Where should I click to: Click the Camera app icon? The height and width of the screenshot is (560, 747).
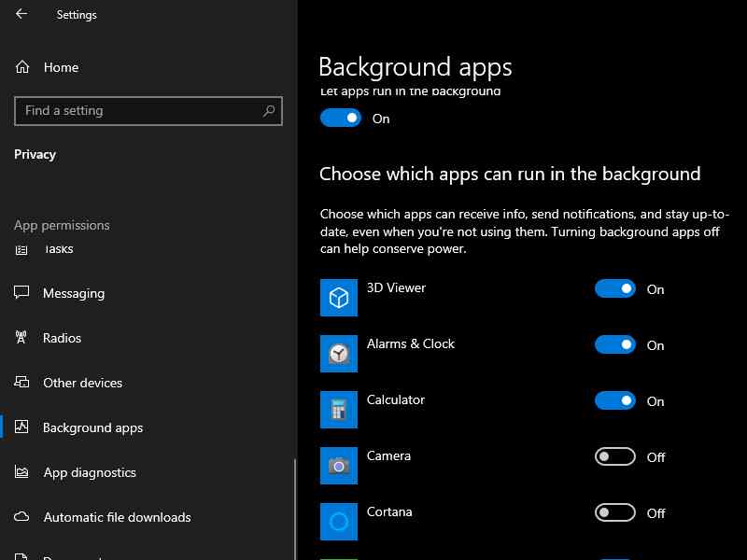tap(339, 466)
